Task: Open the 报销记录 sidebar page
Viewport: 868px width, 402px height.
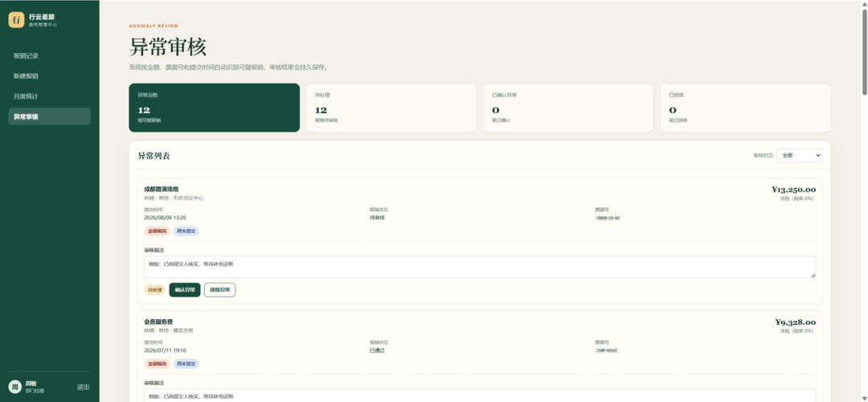Action: 50,56
